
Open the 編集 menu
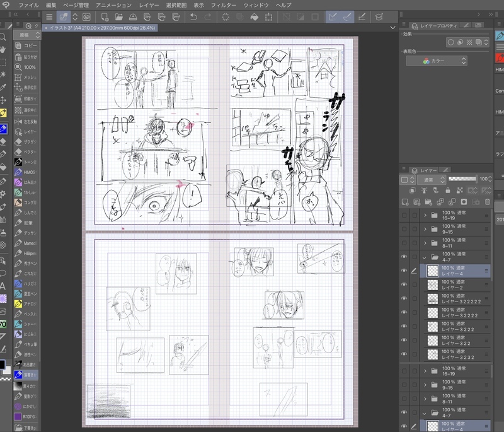(x=51, y=5)
